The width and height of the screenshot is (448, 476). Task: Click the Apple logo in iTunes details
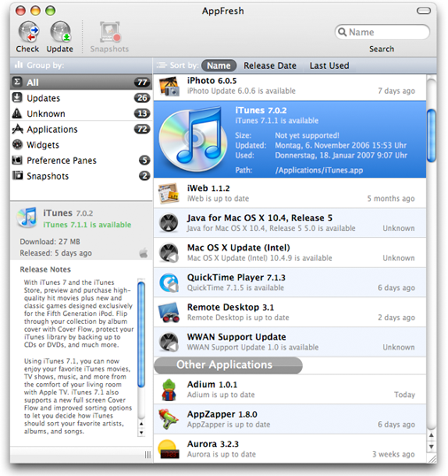(143, 252)
